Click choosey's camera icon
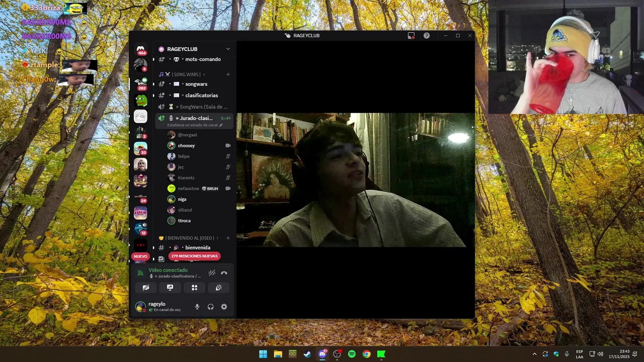The image size is (644, 362). pos(228,145)
